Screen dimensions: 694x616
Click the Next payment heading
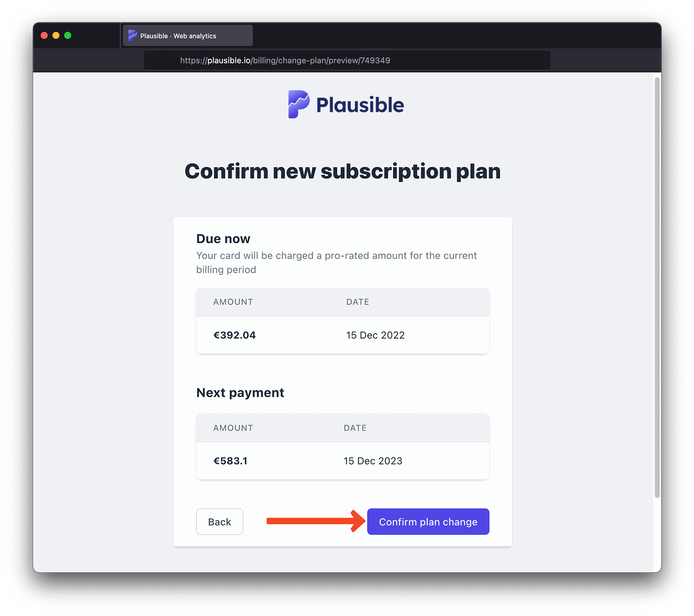(x=240, y=392)
